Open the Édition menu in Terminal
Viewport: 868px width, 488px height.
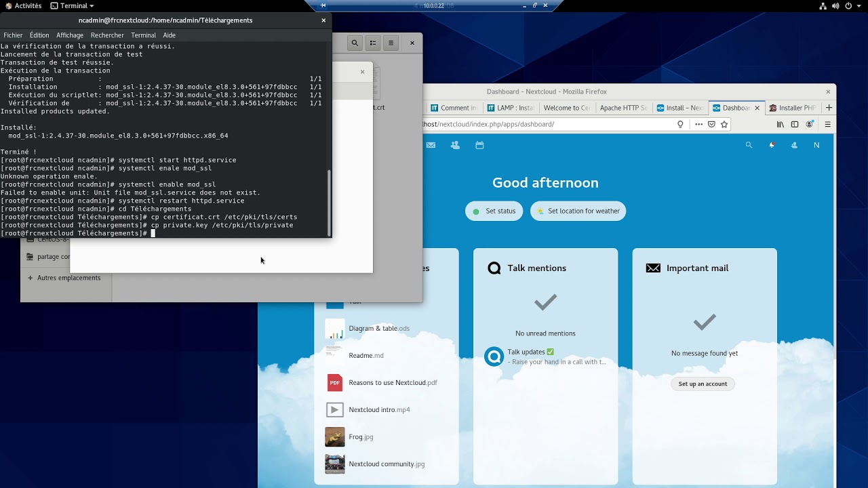pyautogui.click(x=39, y=35)
